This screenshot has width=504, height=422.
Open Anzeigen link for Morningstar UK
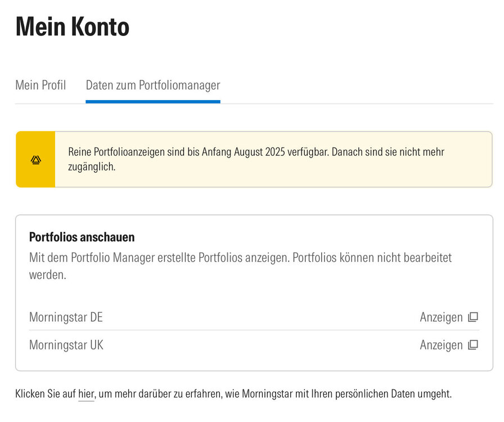click(441, 345)
